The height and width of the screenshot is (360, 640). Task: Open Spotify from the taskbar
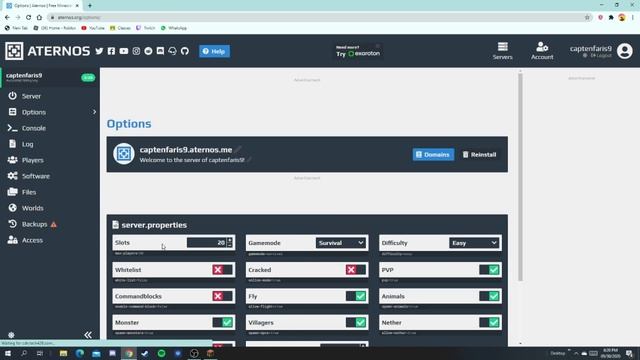162,353
